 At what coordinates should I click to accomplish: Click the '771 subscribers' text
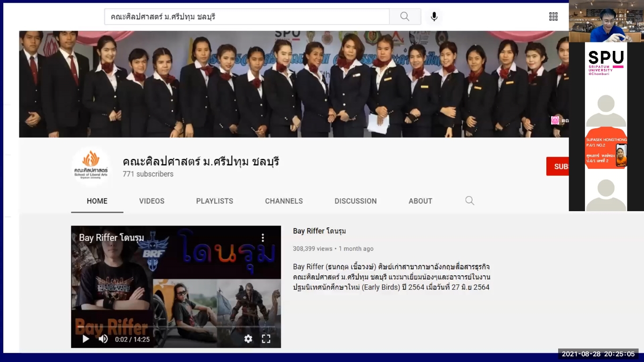point(148,174)
